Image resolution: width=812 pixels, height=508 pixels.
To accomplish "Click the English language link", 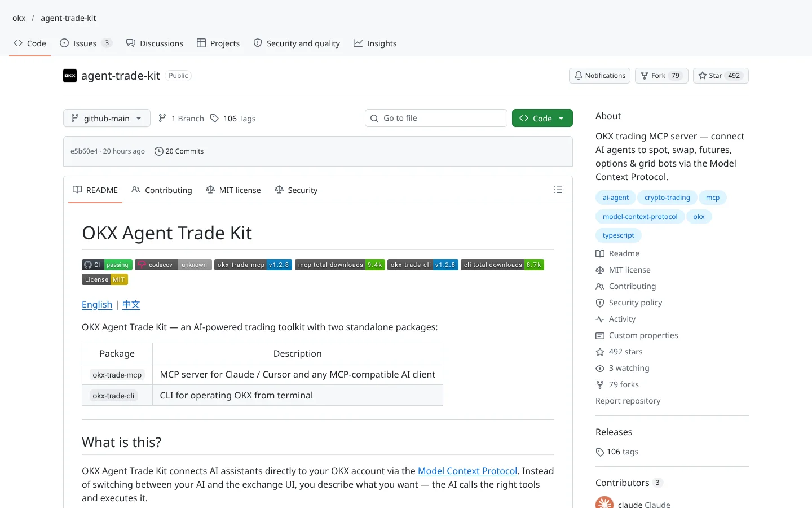I will click(97, 305).
